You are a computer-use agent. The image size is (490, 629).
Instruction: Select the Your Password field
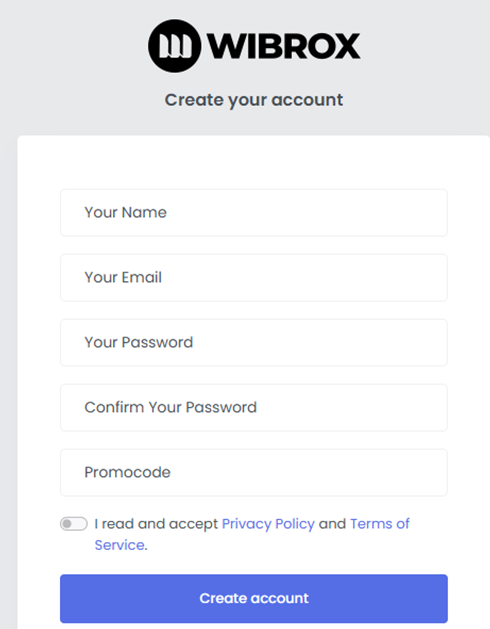(x=254, y=343)
